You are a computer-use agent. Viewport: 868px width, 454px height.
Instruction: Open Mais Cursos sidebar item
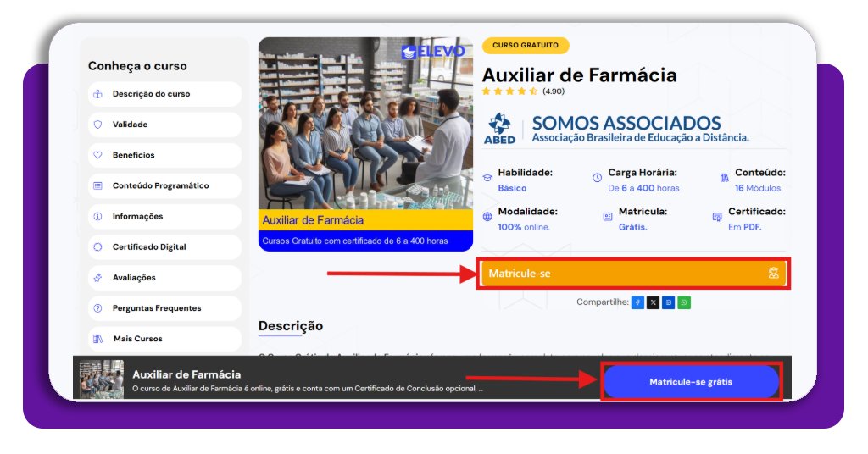coord(164,339)
